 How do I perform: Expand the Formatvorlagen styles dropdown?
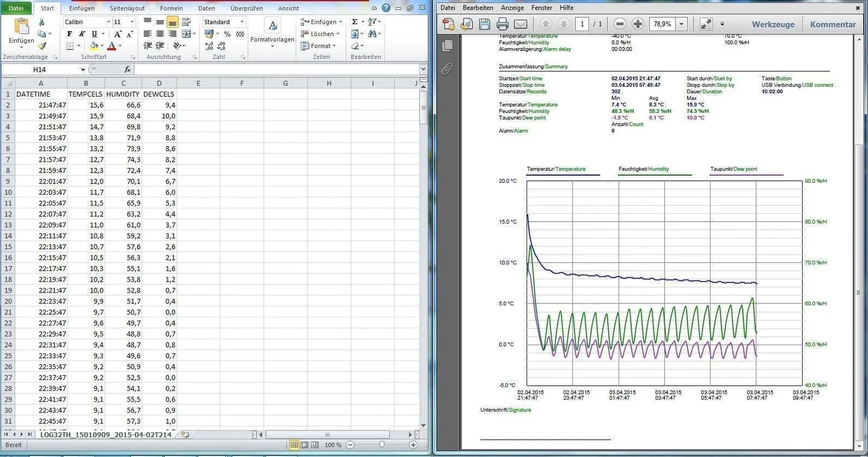click(272, 46)
